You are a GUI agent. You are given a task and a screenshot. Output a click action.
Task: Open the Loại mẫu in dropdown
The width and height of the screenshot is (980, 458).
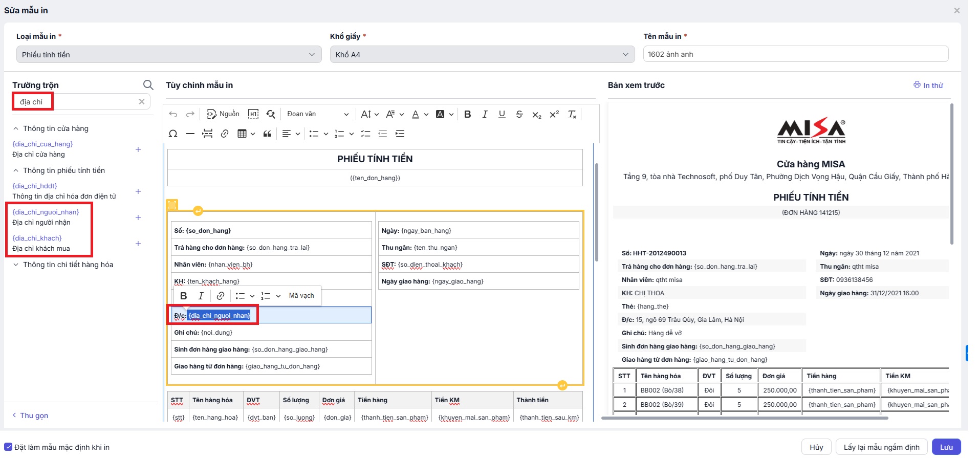point(169,55)
